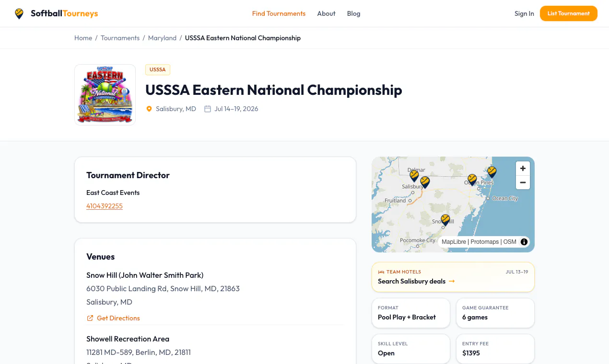Open Find Tournaments menu item

tap(279, 13)
